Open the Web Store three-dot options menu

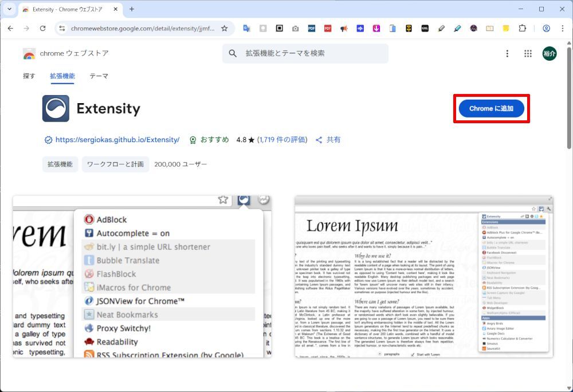coord(507,54)
